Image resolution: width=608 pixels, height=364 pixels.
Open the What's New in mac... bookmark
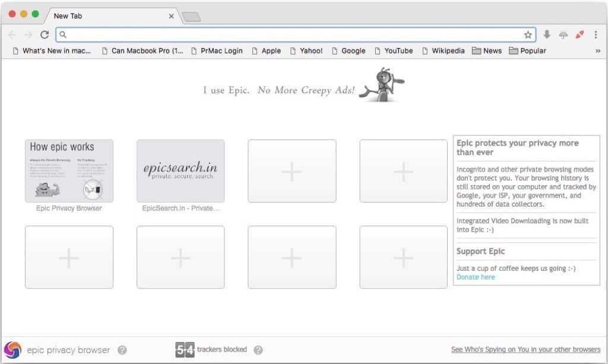(52, 51)
